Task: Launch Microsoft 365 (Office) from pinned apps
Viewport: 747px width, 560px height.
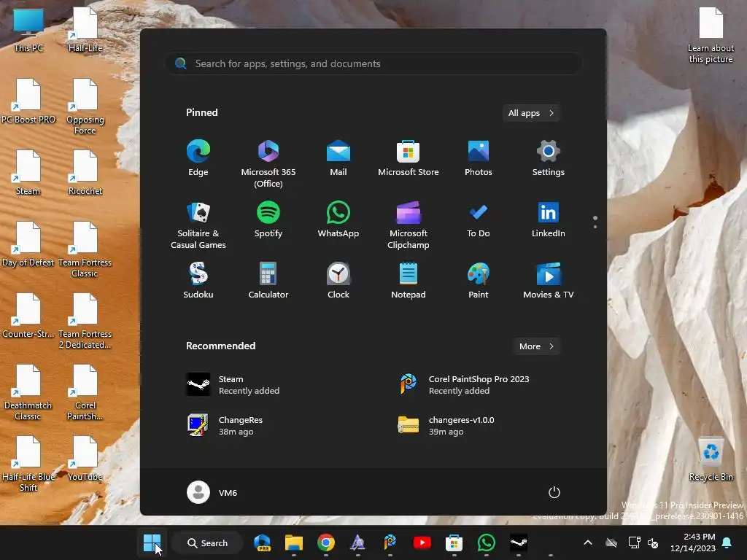Action: tap(268, 163)
